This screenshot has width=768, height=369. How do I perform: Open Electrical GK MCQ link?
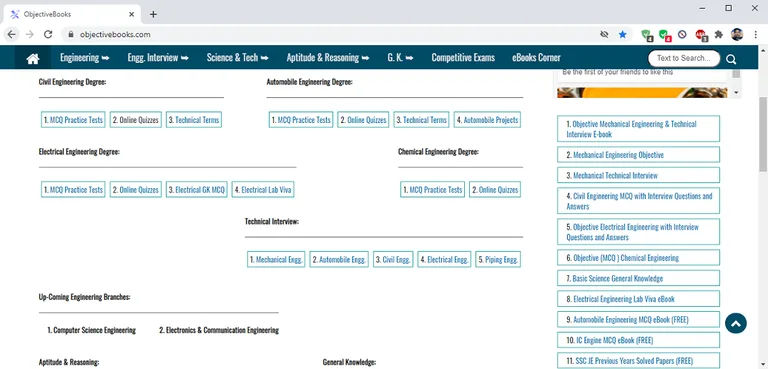[196, 190]
